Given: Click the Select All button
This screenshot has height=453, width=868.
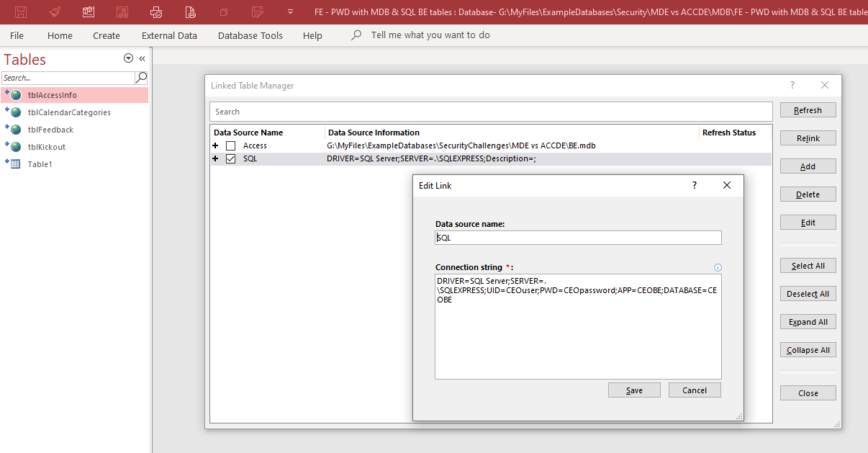Looking at the screenshot, I should (x=808, y=266).
